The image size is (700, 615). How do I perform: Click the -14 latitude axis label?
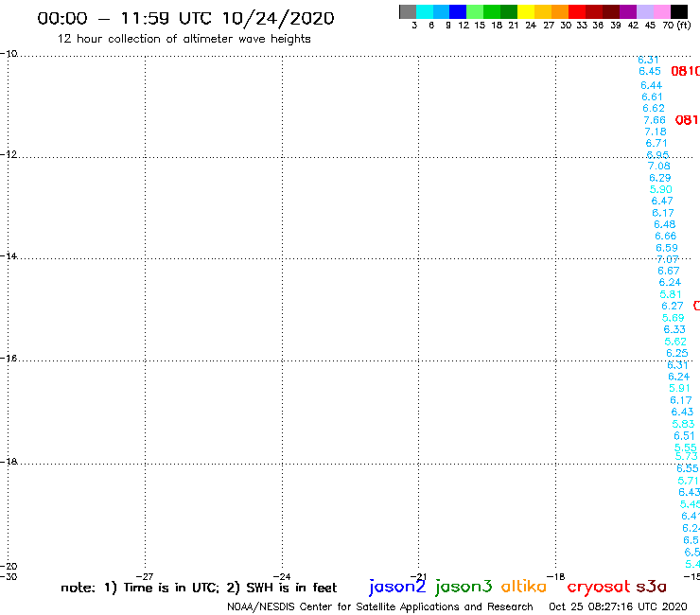click(9, 255)
